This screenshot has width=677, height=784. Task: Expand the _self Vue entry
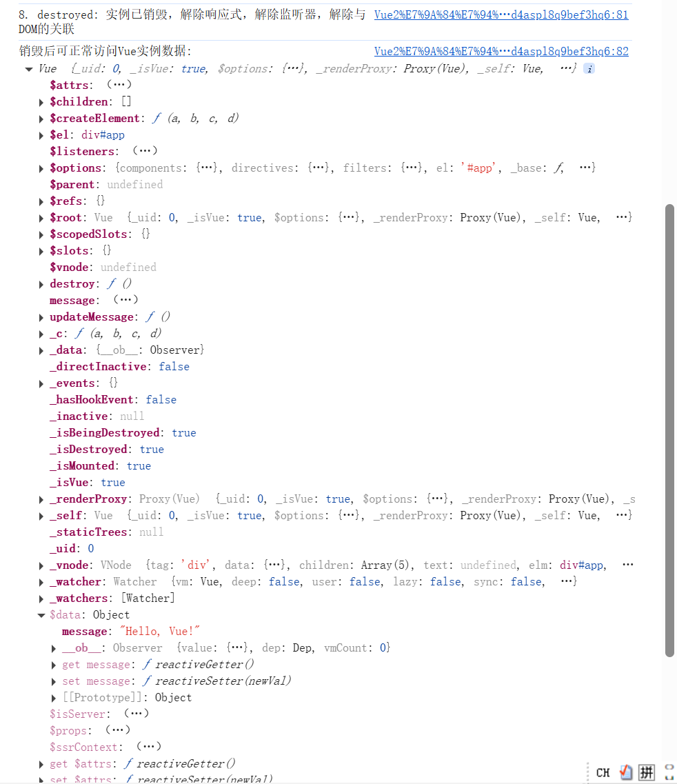tap(41, 516)
